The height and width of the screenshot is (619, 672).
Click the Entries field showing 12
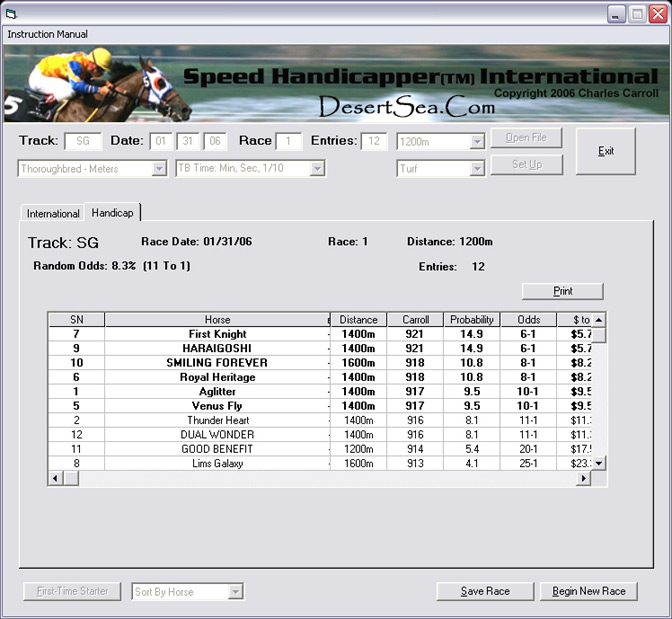pyautogui.click(x=374, y=141)
